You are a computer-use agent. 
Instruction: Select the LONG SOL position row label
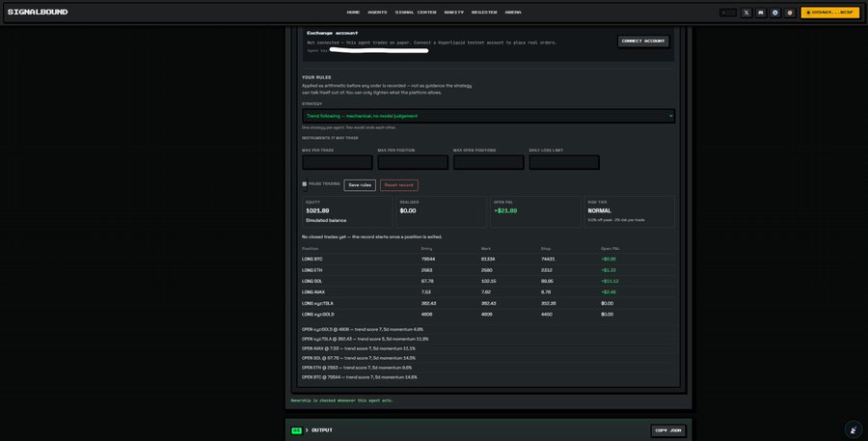(x=312, y=282)
